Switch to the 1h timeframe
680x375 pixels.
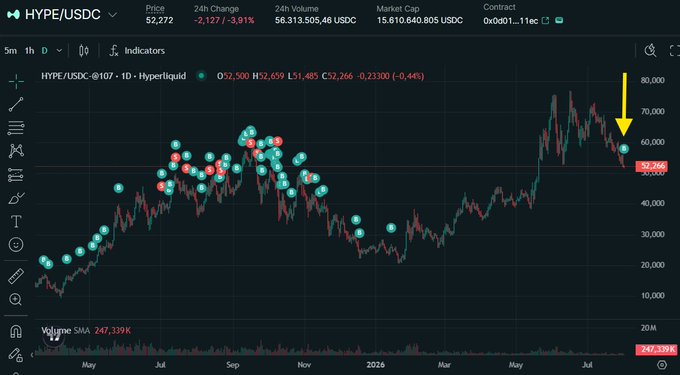29,51
